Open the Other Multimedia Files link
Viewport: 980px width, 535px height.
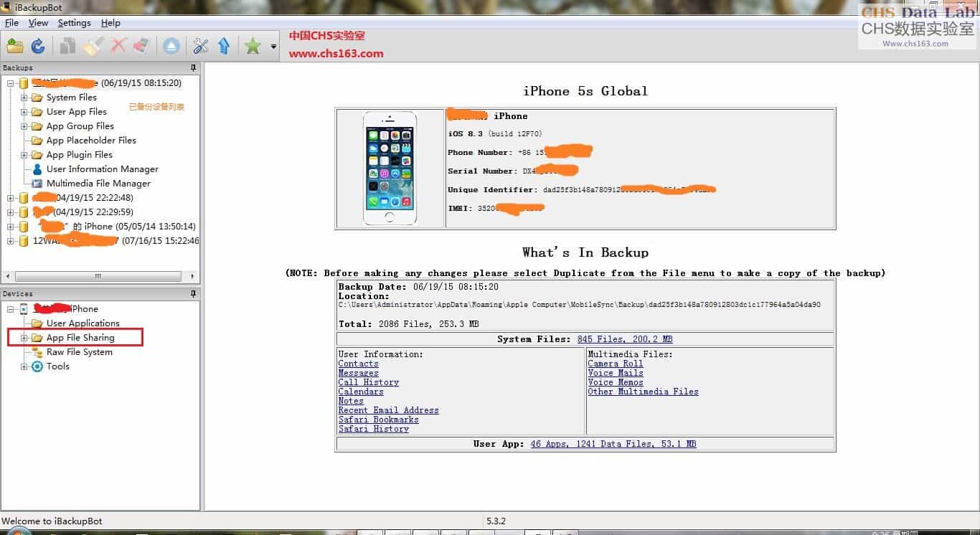pos(644,392)
